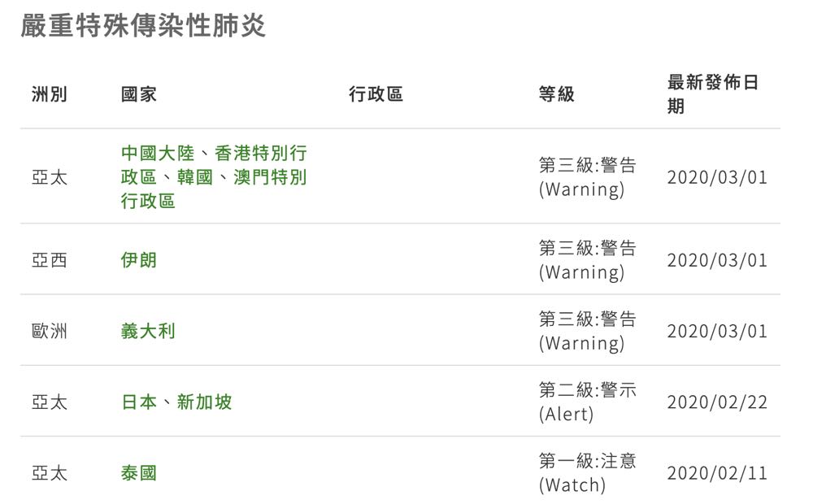Click the 第一級:注意 (Watch) level cell
Image resolution: width=813 pixels, height=504 pixels.
(x=587, y=472)
